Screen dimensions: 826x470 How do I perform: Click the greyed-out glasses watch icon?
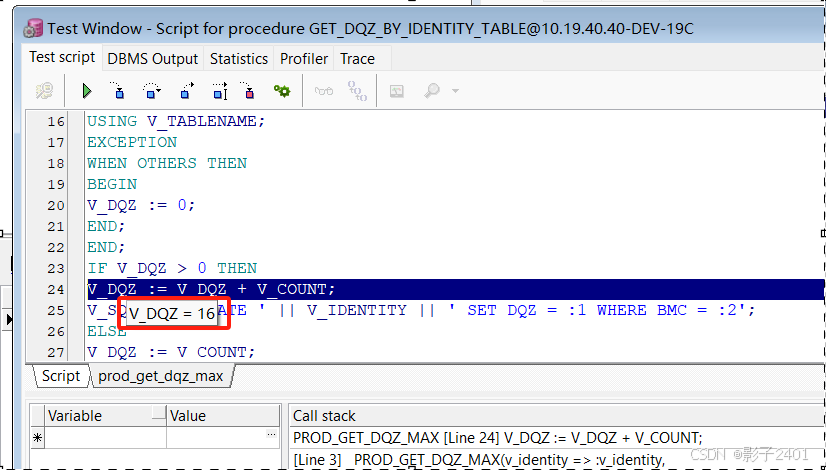click(x=323, y=91)
